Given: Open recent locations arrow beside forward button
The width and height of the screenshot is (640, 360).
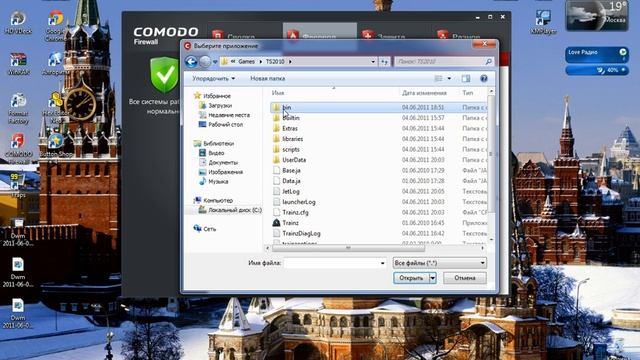Looking at the screenshot, I should pyautogui.click(x=215, y=62).
